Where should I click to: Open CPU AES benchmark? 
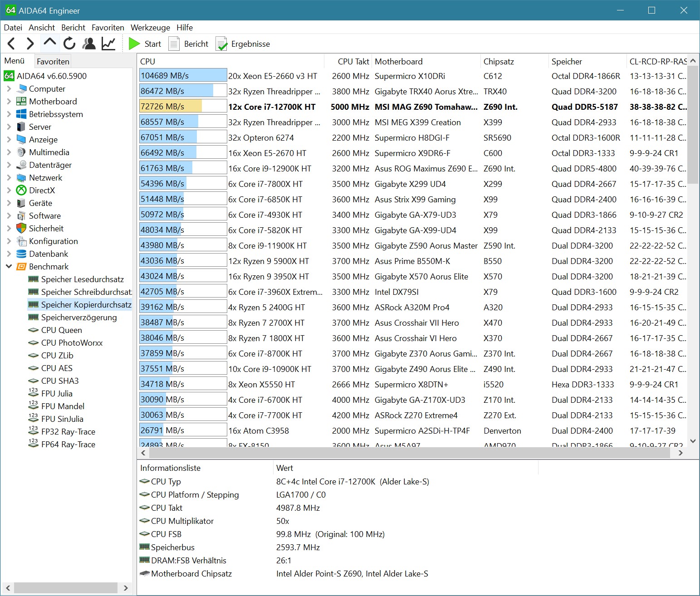pyautogui.click(x=50, y=368)
